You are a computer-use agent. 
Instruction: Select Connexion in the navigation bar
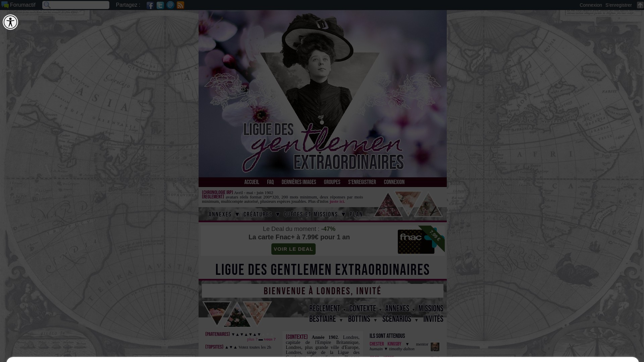[x=394, y=182]
